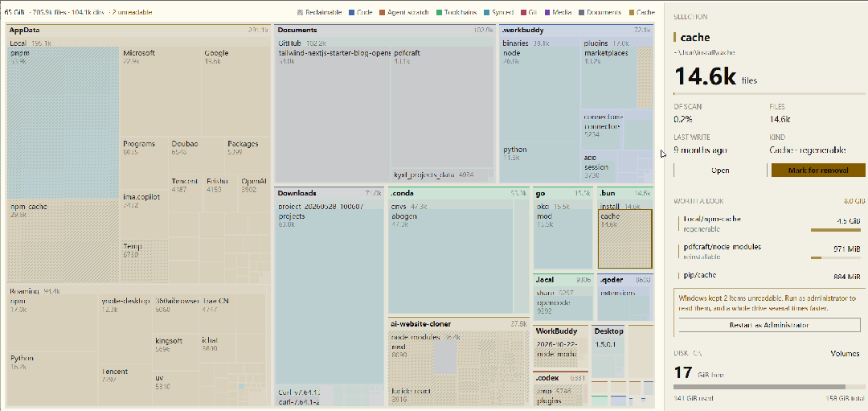This screenshot has height=411, width=868.
Task: Select the python block in .workbuddy
Action: coord(540,163)
